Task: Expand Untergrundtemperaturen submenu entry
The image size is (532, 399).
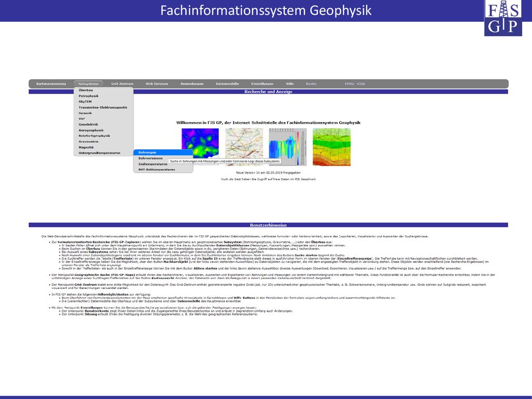Action: [103, 153]
